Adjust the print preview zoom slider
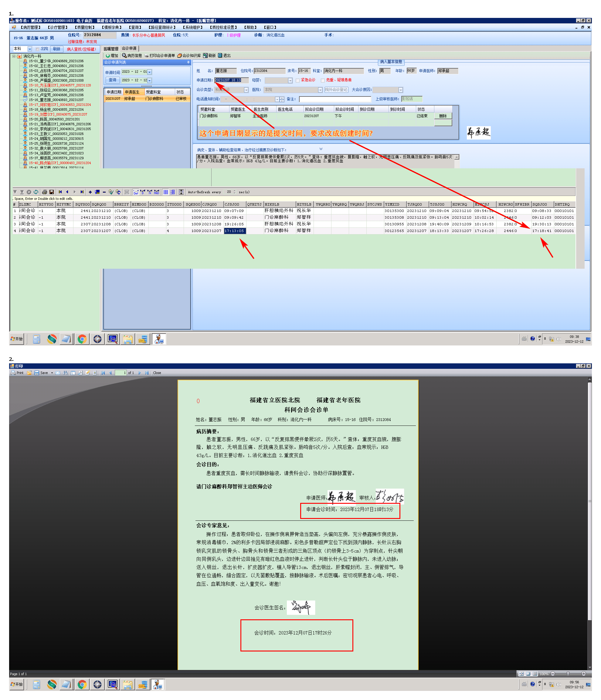Viewport: 601px width, 700px height. click(x=568, y=674)
